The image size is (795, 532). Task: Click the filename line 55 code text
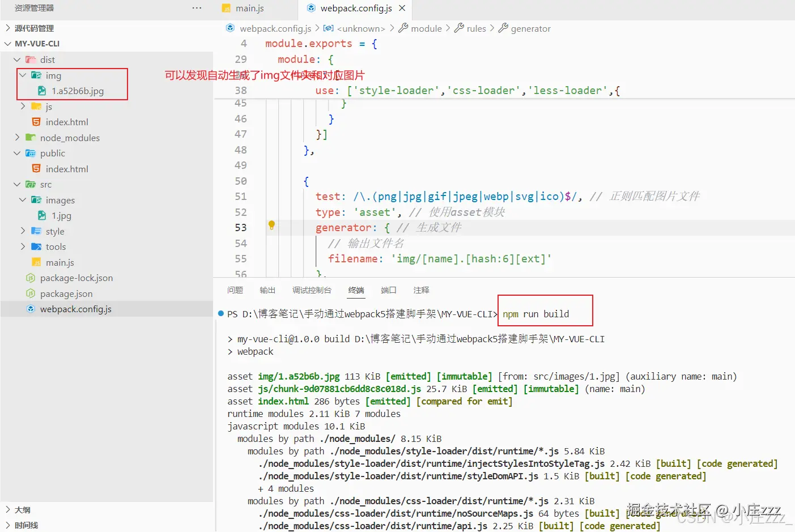440,258
